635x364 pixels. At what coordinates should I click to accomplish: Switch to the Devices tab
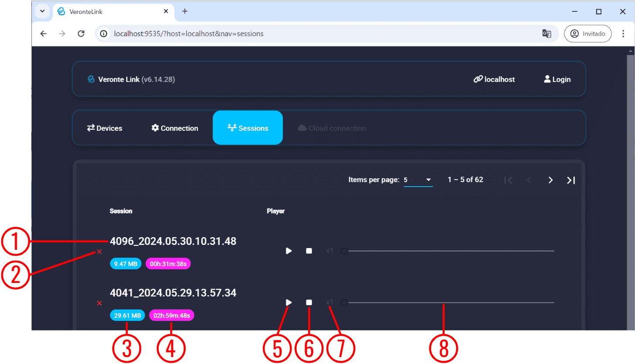click(x=105, y=128)
